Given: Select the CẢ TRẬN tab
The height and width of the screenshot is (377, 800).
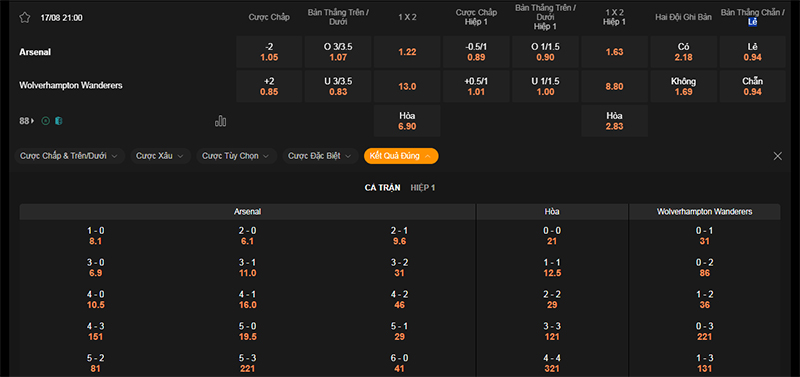Looking at the screenshot, I should (382, 188).
